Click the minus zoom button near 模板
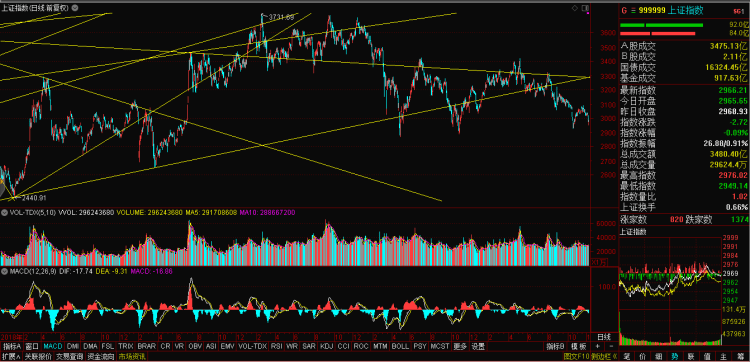750x362 pixels. pos(611,346)
